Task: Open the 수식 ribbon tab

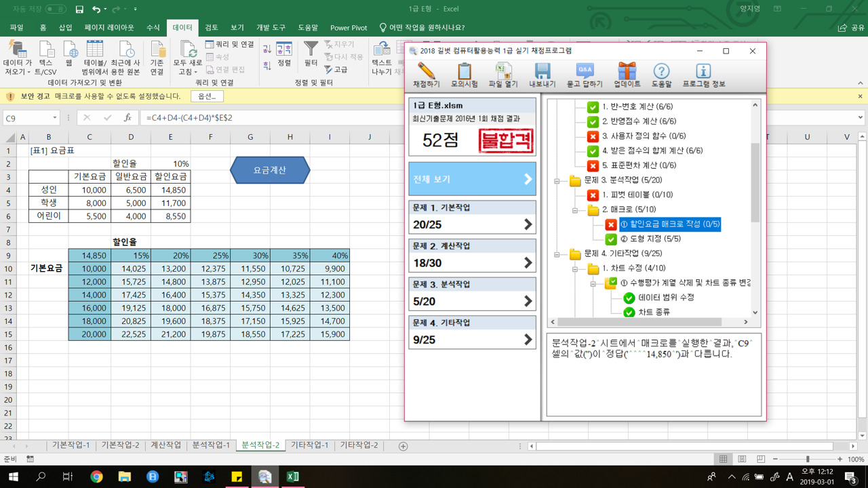Action: click(153, 28)
